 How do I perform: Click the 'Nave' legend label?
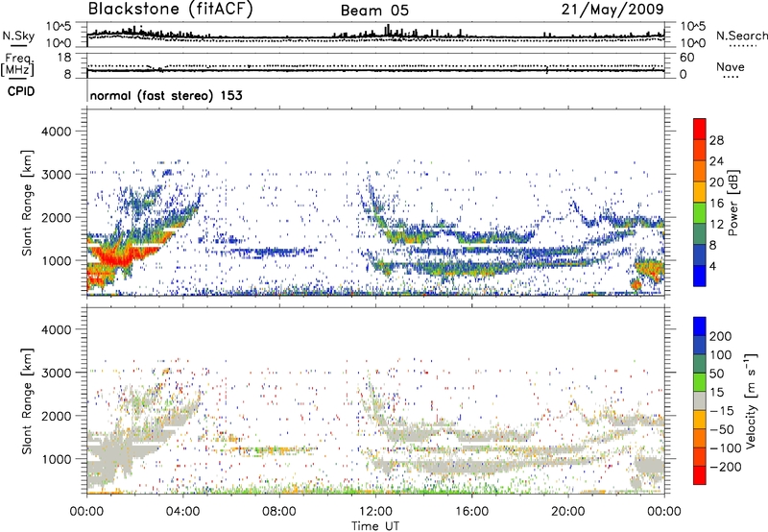point(731,66)
